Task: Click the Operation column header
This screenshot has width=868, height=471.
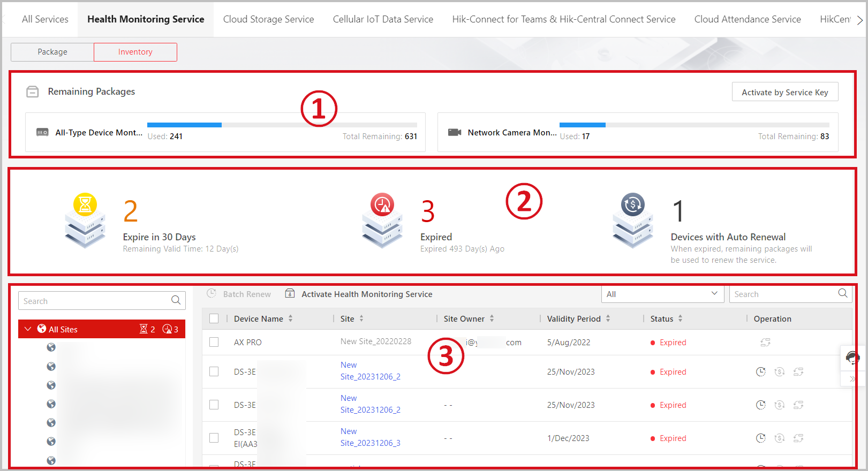Action: pyautogui.click(x=772, y=318)
